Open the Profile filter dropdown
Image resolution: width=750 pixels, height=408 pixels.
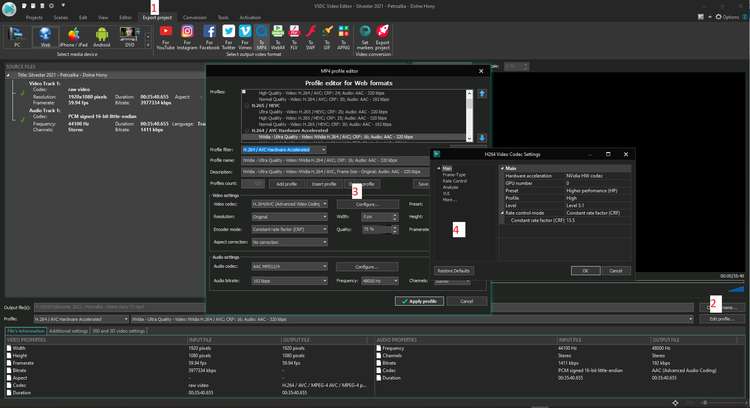[x=284, y=150]
